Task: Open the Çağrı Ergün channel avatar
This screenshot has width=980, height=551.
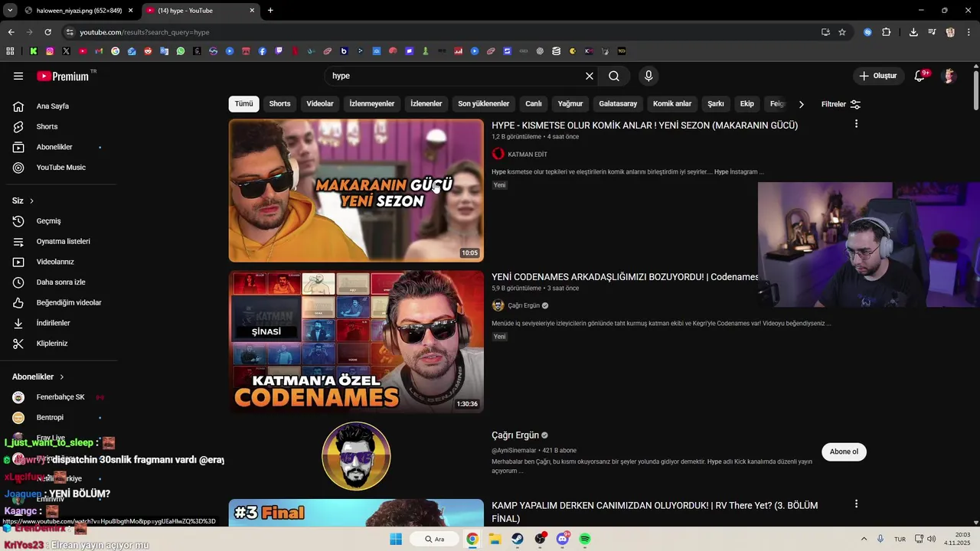Action: click(356, 456)
